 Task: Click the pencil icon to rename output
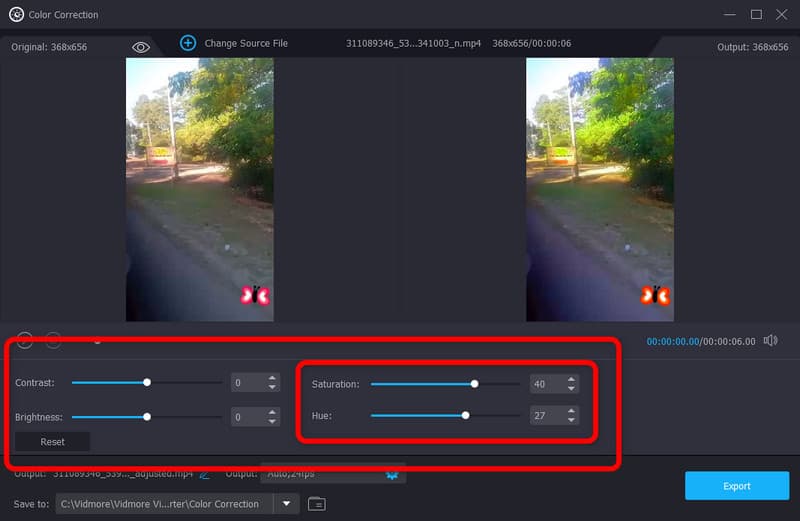205,473
